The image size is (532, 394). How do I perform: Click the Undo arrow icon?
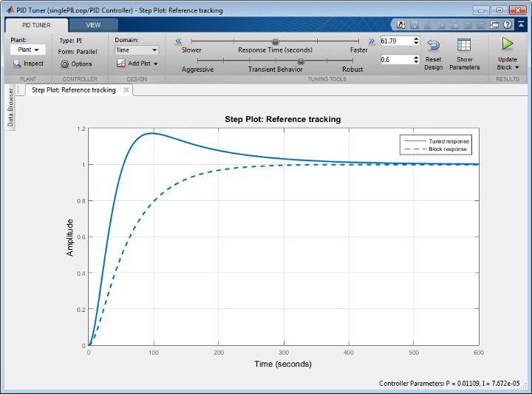coord(468,24)
